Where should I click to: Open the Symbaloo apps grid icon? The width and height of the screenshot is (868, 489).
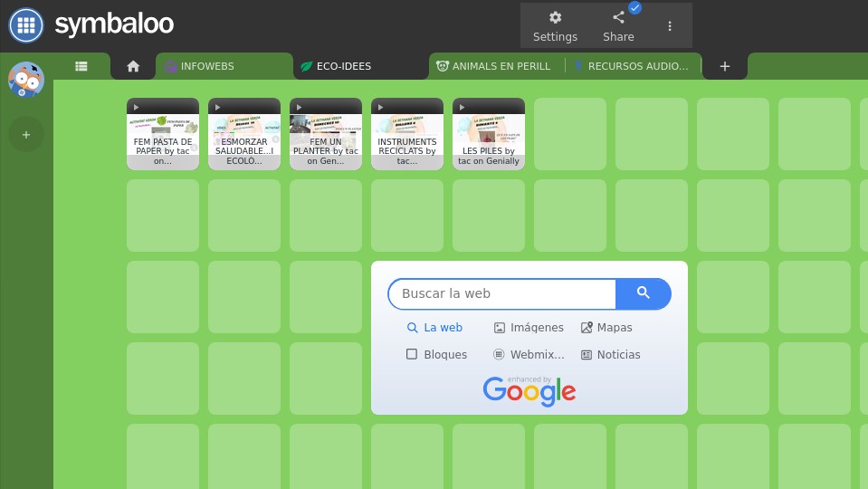coord(26,25)
